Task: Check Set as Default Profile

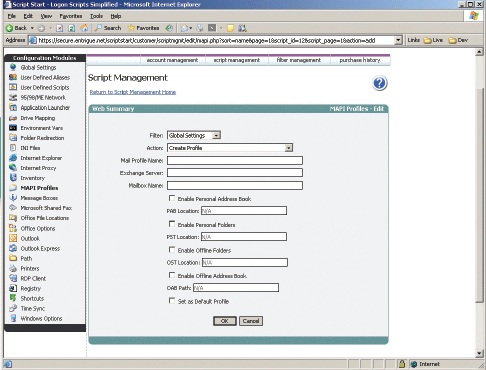Action: click(172, 301)
